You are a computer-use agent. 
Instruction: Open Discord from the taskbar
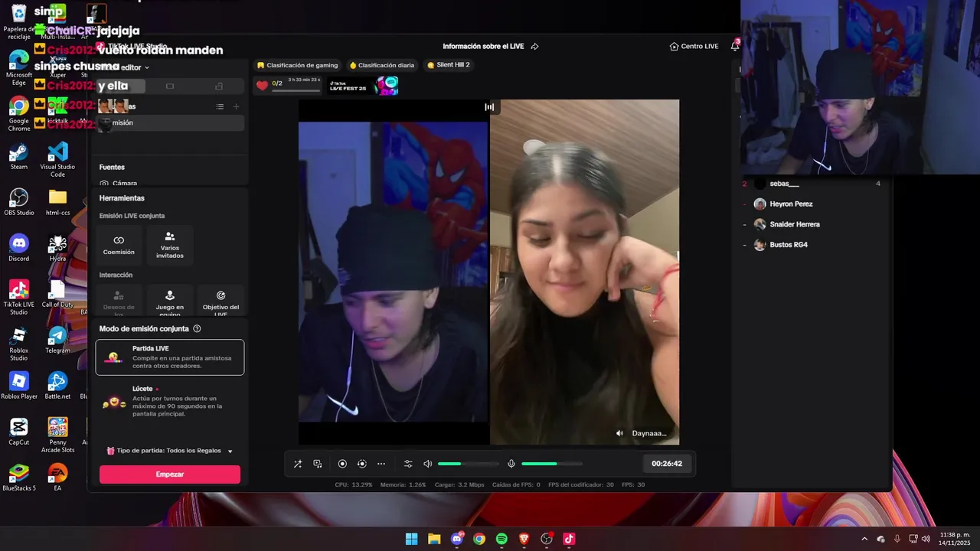(x=457, y=539)
